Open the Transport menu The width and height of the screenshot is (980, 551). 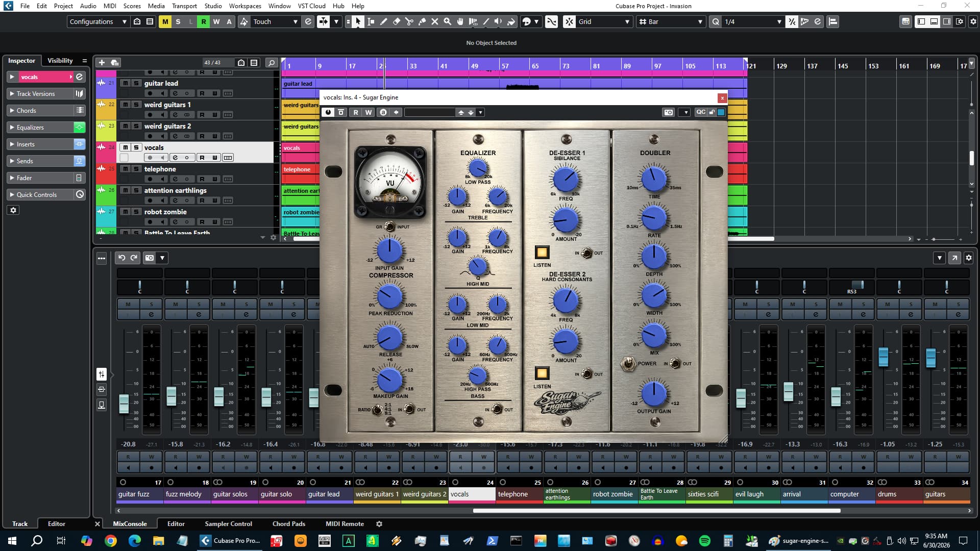click(184, 6)
